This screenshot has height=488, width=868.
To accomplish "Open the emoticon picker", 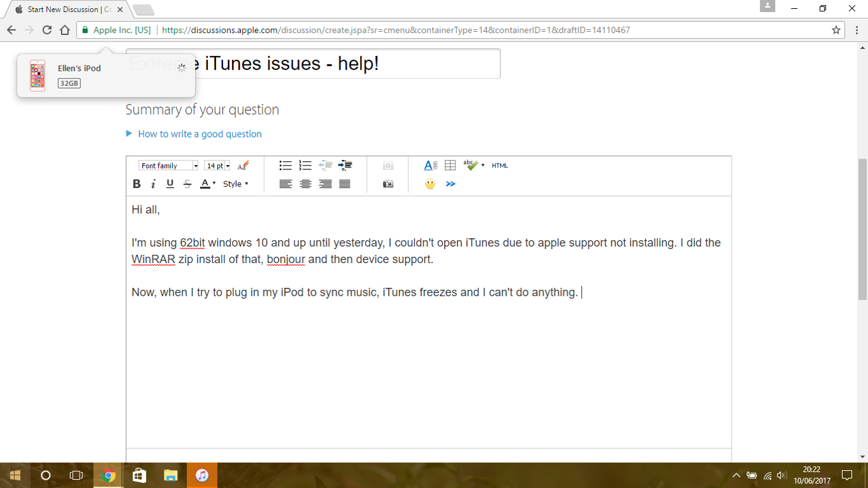I will click(x=430, y=184).
